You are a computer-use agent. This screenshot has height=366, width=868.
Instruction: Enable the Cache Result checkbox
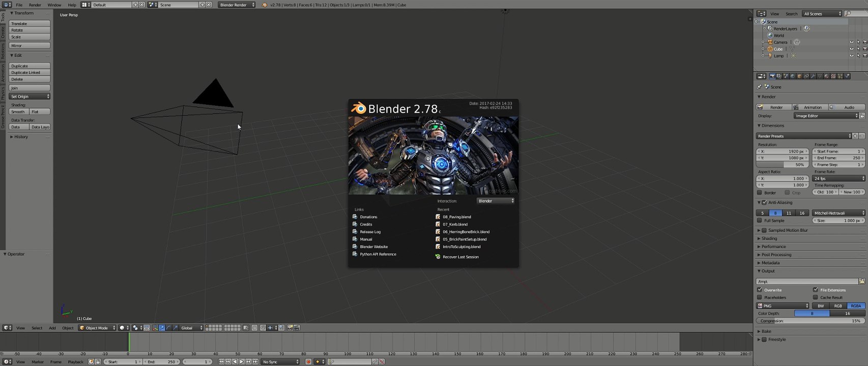pyautogui.click(x=816, y=297)
